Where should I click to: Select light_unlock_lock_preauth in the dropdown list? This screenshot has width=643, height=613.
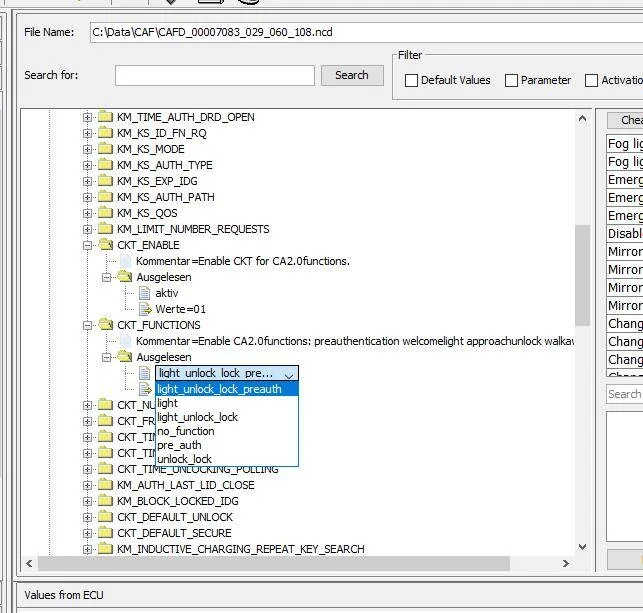(x=227, y=389)
